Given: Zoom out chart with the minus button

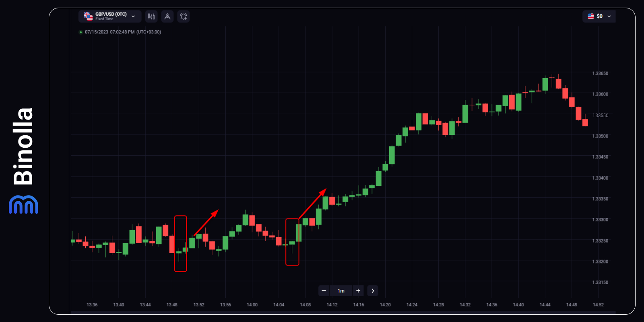Looking at the screenshot, I should [324, 291].
